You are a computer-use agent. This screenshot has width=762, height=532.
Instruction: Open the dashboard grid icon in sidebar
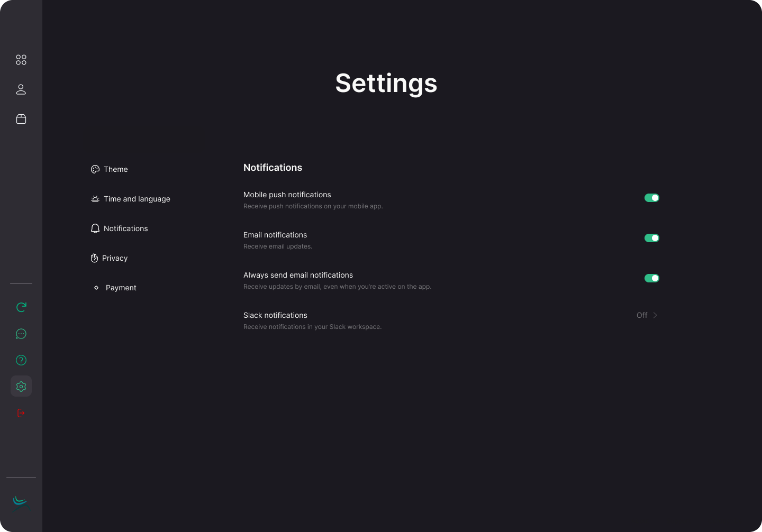[x=21, y=60]
